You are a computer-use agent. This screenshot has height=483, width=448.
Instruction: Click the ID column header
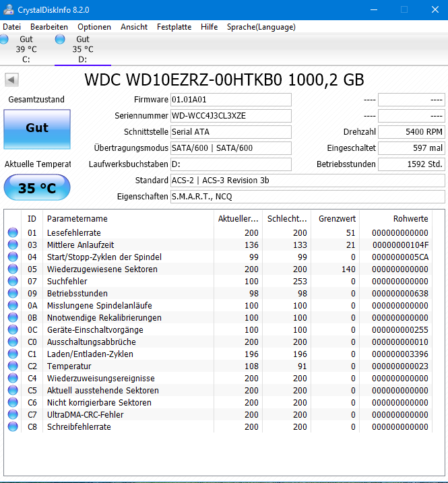click(x=32, y=219)
